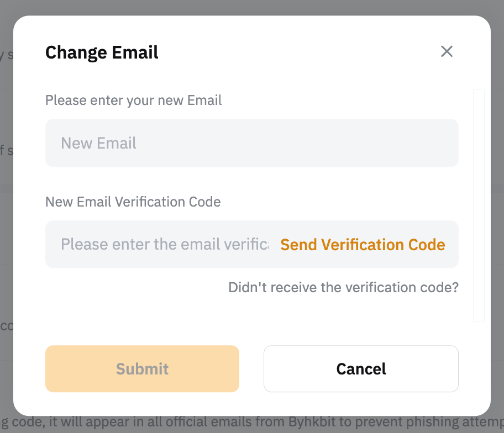Submit the new email address

point(142,369)
